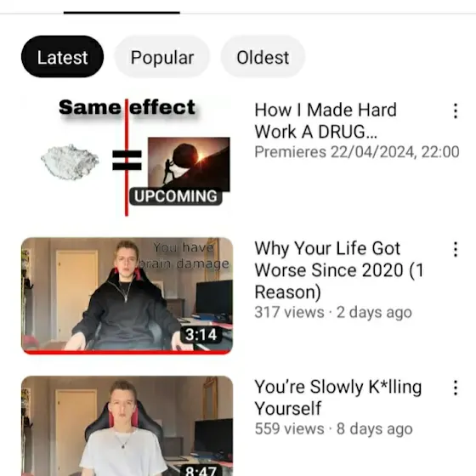Switch sorting to Popular

tap(162, 57)
